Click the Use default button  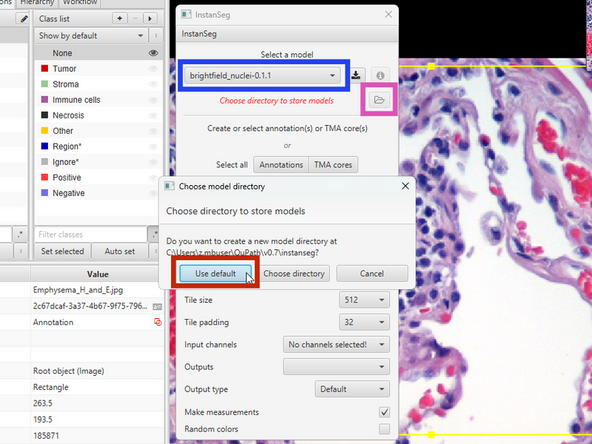pyautogui.click(x=215, y=273)
